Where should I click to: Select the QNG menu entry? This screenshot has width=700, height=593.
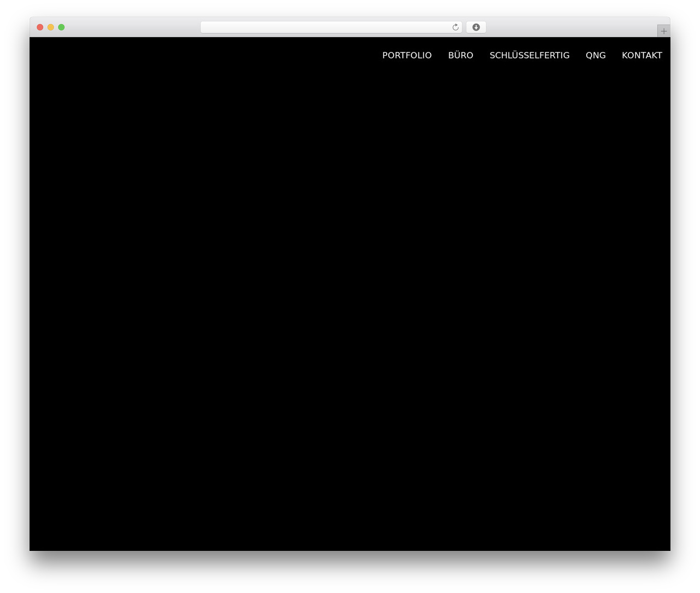[596, 55]
